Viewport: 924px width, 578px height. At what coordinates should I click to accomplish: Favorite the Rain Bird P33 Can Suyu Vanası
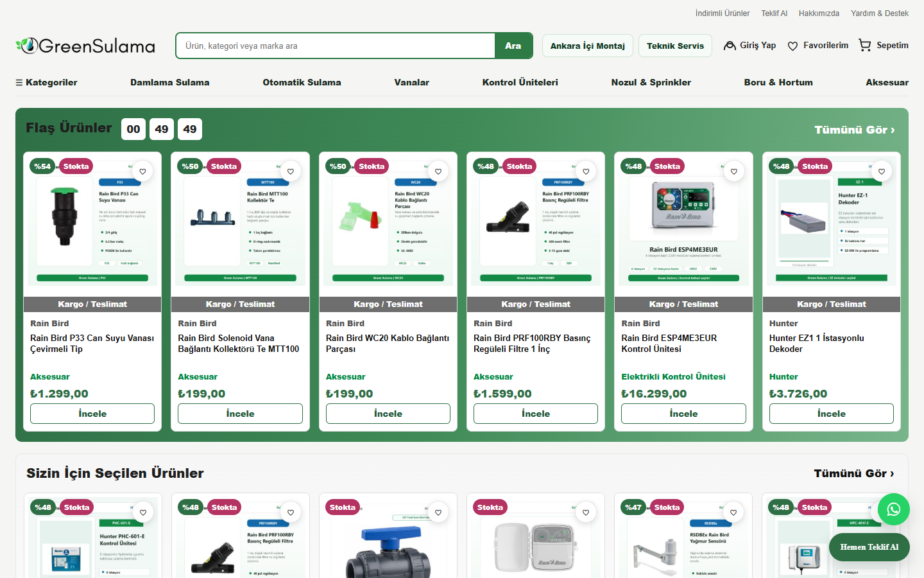point(143,171)
